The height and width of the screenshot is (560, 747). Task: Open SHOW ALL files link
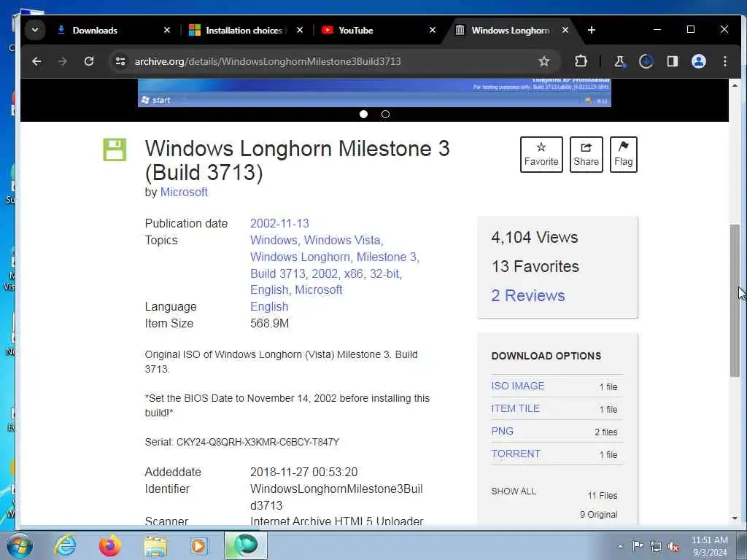514,491
